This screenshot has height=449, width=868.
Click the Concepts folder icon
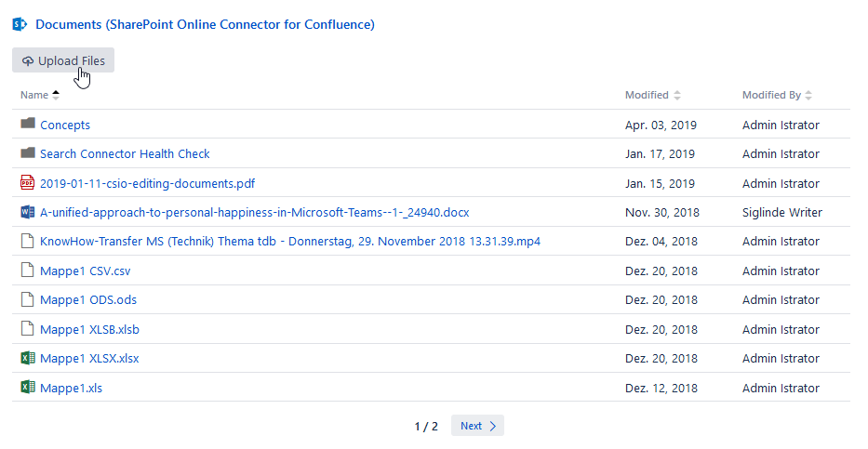27,125
